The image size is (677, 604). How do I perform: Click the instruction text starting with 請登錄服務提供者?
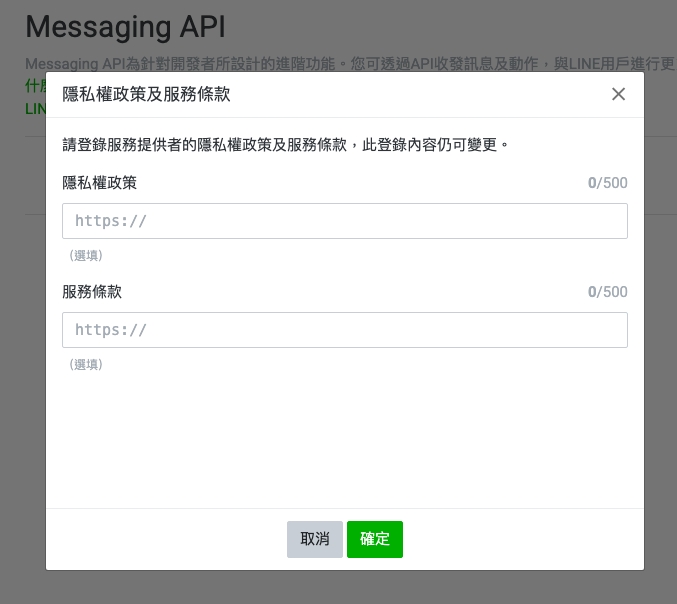point(286,145)
